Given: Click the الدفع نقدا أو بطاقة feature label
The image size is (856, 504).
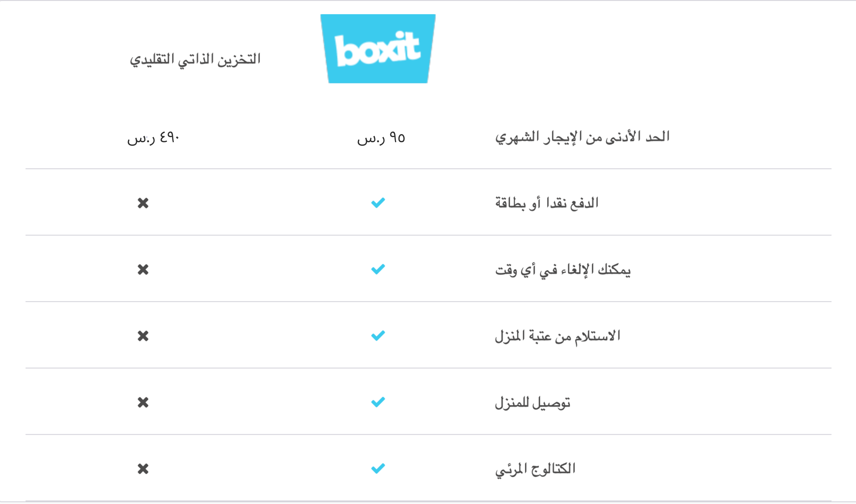Looking at the screenshot, I should (546, 203).
